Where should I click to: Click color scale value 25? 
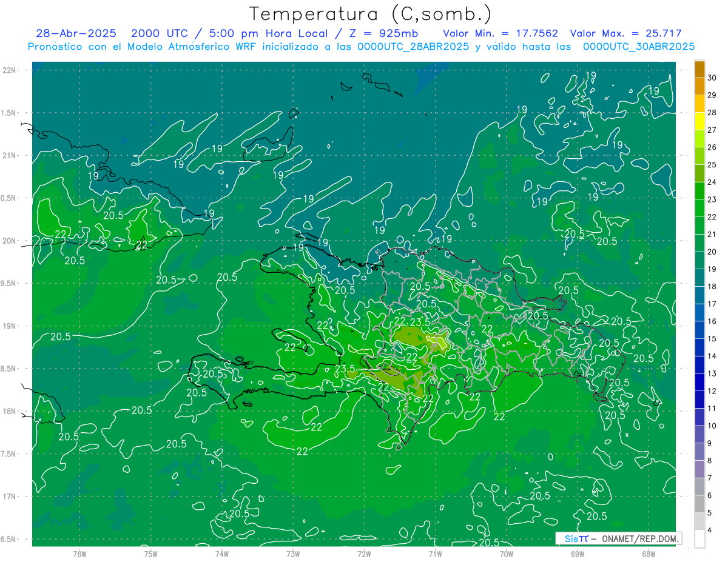pyautogui.click(x=712, y=164)
